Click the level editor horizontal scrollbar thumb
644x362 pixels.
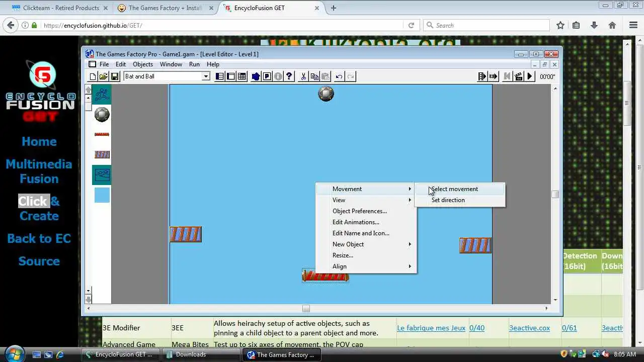tap(306, 309)
